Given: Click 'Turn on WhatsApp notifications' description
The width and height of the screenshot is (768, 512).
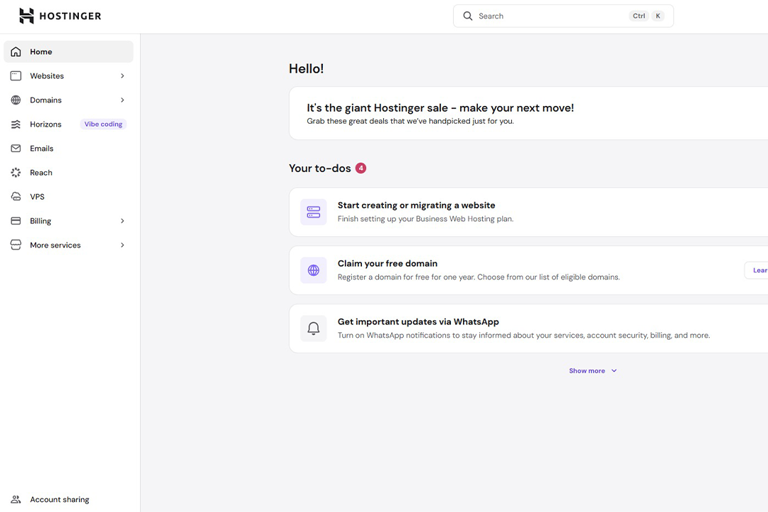Looking at the screenshot, I should (x=524, y=336).
